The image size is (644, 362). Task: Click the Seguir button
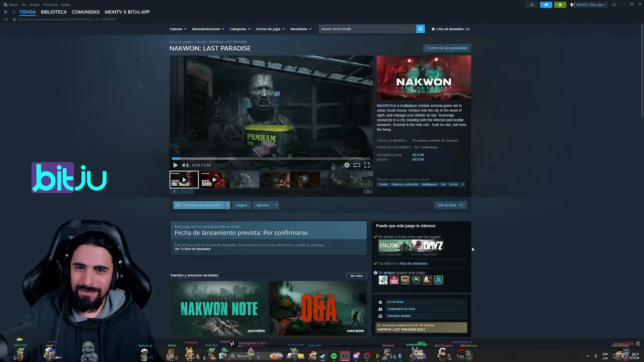[242, 205]
